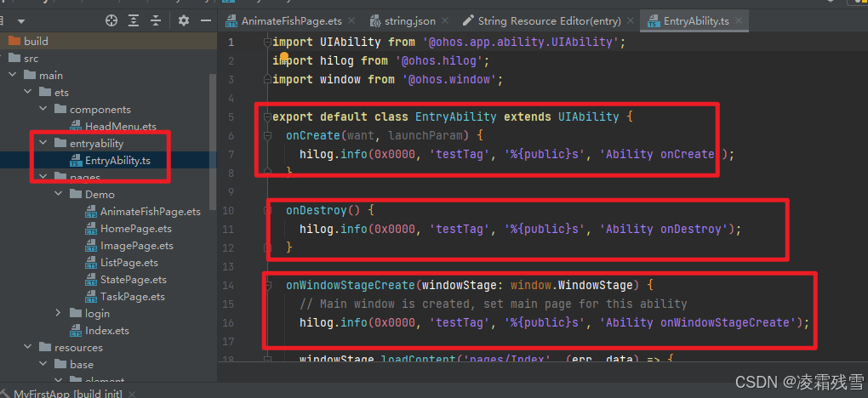Open TaskPage.ets file
868x398 pixels.
tap(133, 297)
